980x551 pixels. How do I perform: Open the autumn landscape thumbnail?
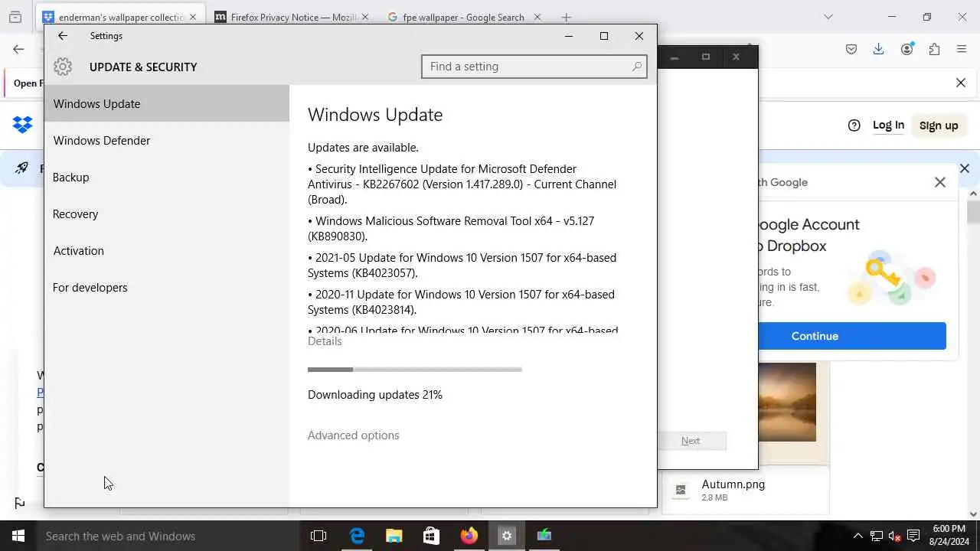point(787,402)
